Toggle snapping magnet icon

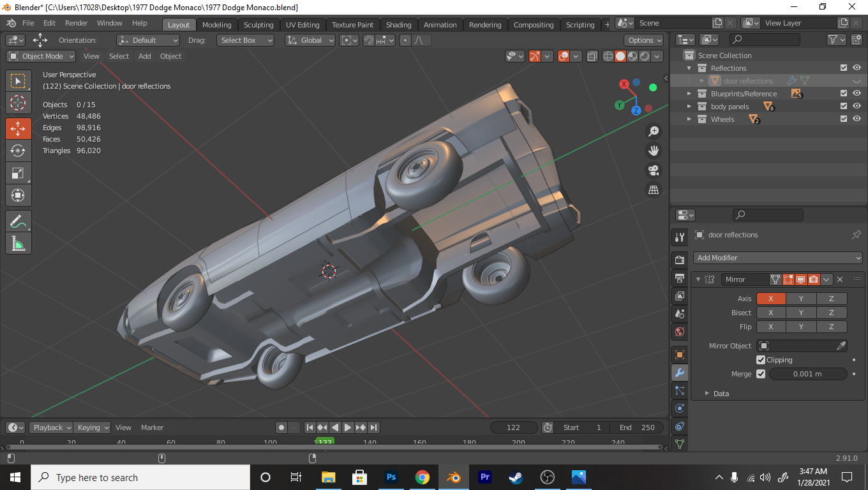click(x=368, y=40)
